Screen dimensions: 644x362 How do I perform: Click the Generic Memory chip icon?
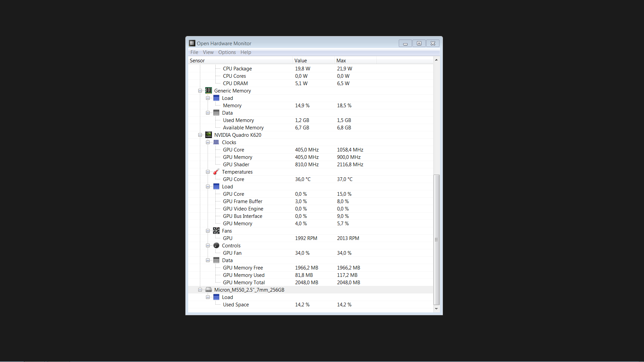pos(209,90)
